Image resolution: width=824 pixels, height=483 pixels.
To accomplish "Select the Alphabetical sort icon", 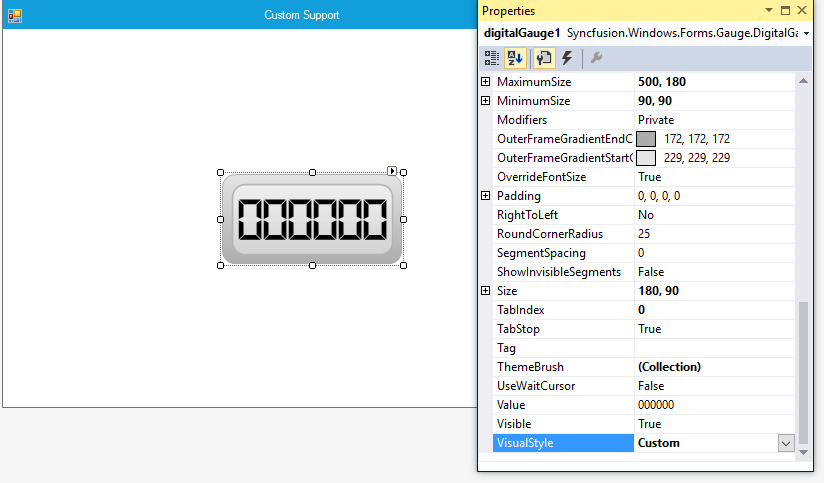I will tap(515, 58).
